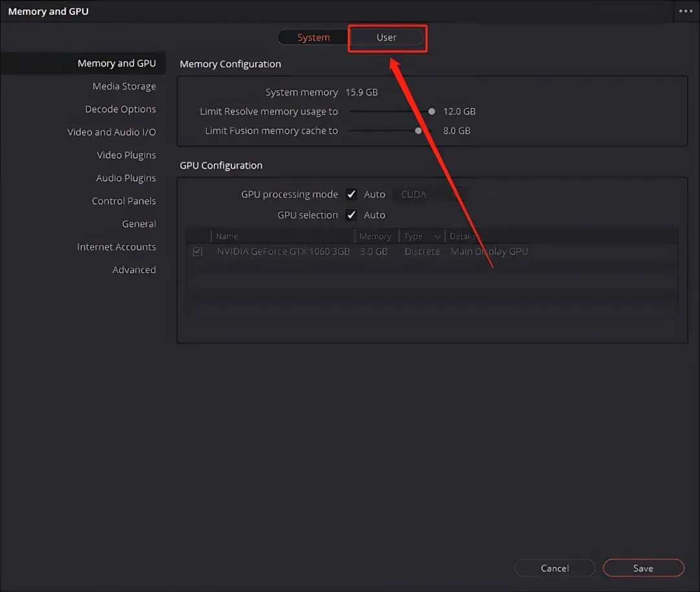Click Type column sort chevron
Viewport: 700px width, 592px height.
[437, 237]
